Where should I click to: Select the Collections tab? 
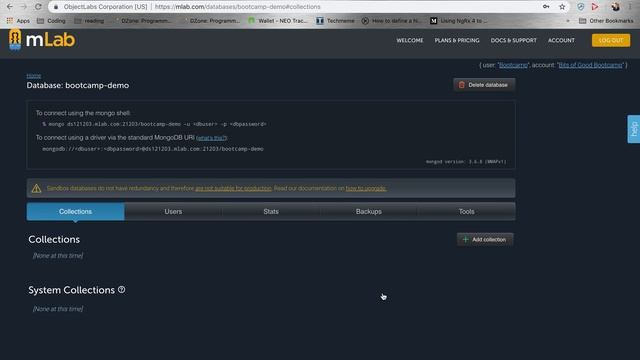(76, 211)
